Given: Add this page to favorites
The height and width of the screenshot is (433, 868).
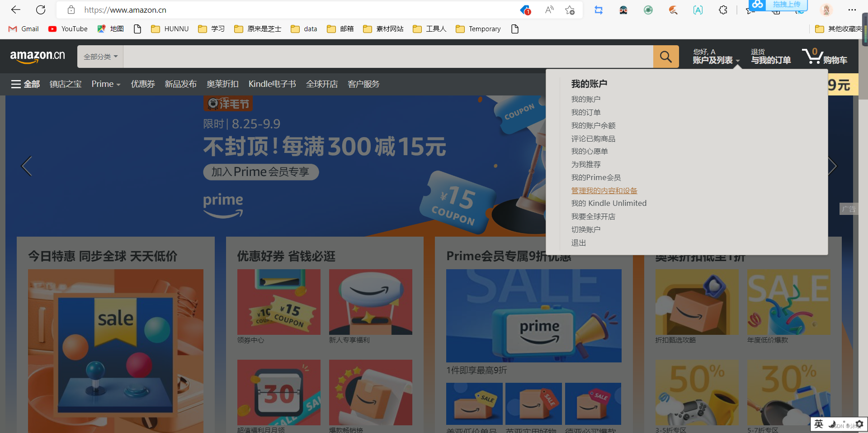Looking at the screenshot, I should click(570, 10).
